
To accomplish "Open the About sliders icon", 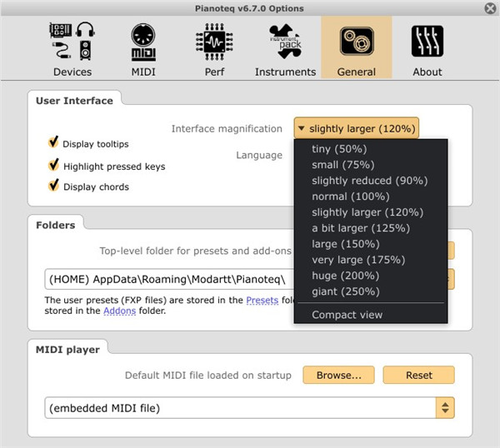I will click(427, 41).
